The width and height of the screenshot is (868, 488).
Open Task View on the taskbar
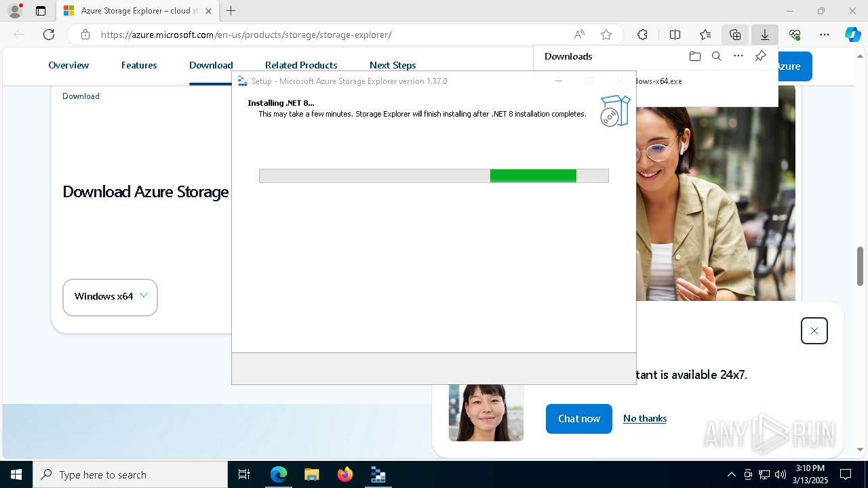[x=244, y=474]
